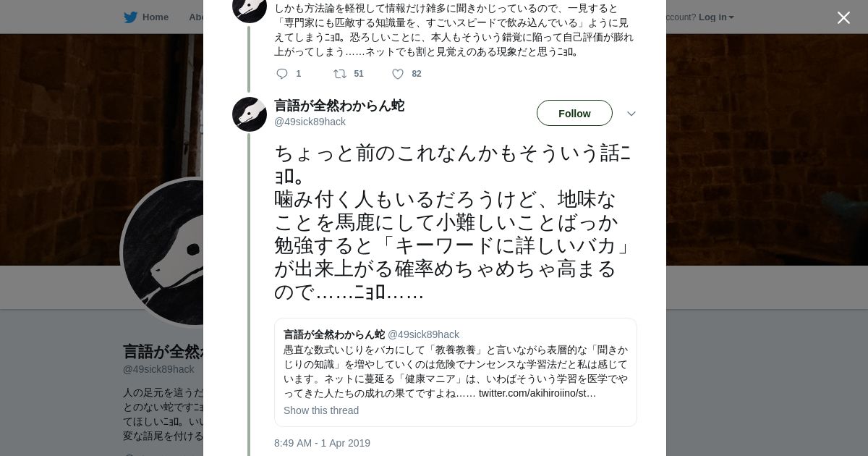Click the 8:49 AM - 1 Apr 2019 timestamp
The height and width of the screenshot is (456, 868).
322,443
